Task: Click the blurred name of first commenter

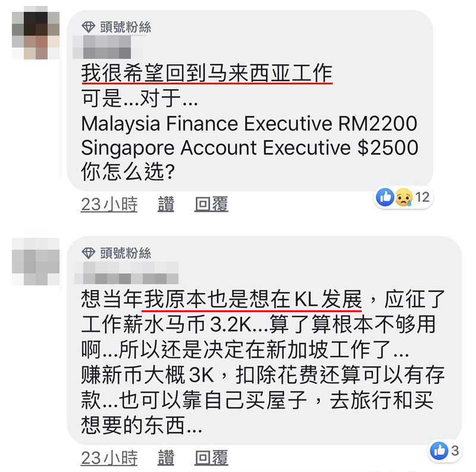Action: click(x=102, y=48)
